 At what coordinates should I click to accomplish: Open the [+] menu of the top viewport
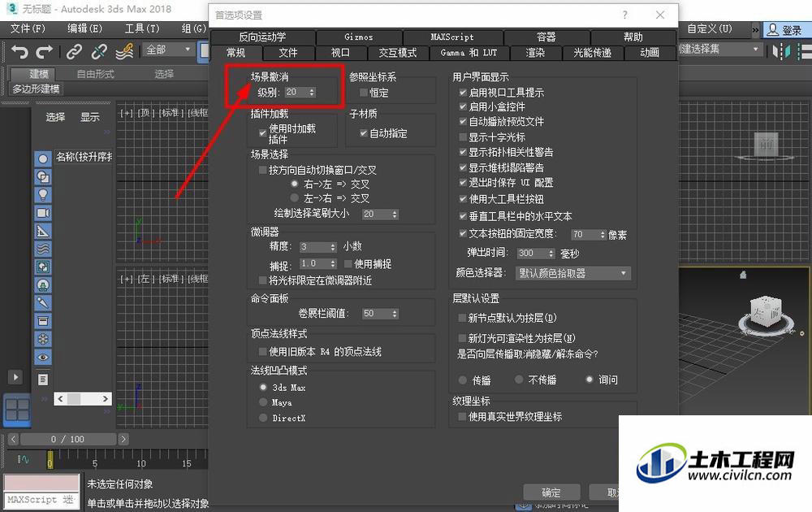pyautogui.click(x=127, y=113)
